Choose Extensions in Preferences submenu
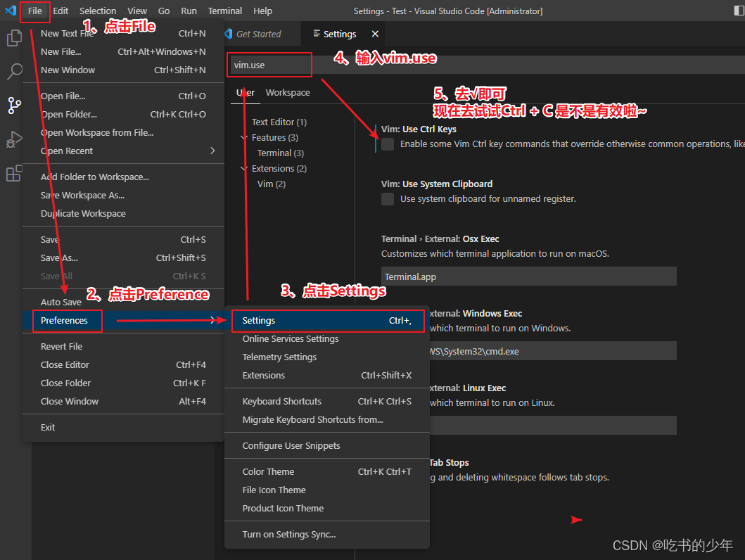This screenshot has height=560, width=745. pyautogui.click(x=327, y=375)
